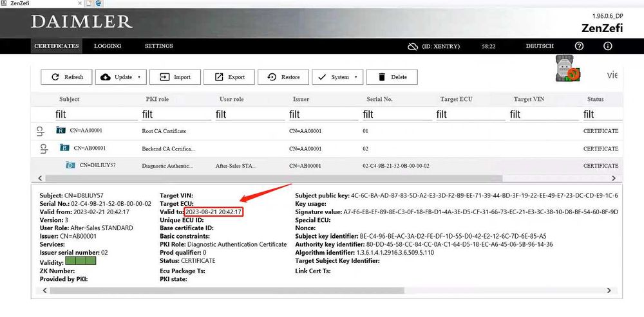Open the info icon in header
This screenshot has height=317, width=644.
click(607, 46)
